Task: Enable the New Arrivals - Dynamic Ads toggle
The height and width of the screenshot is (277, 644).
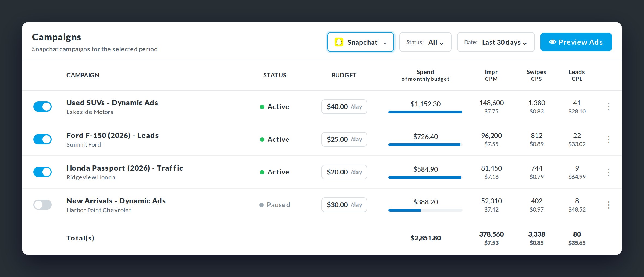Action: (x=42, y=205)
